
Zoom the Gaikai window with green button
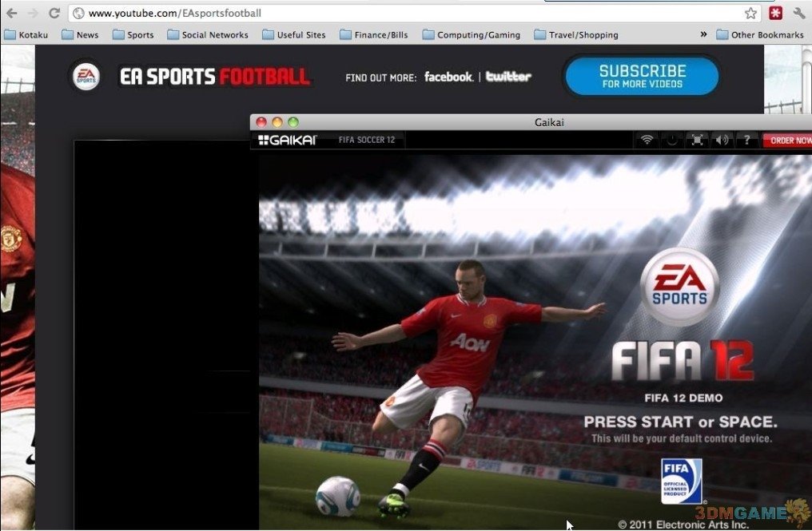click(293, 122)
